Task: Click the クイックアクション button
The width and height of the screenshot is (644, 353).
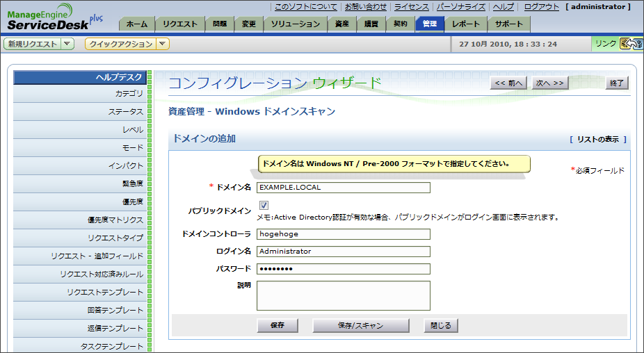Action: (121, 44)
